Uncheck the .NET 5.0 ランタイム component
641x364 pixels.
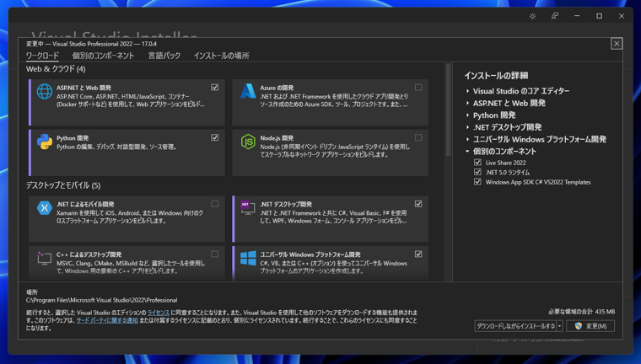point(477,172)
